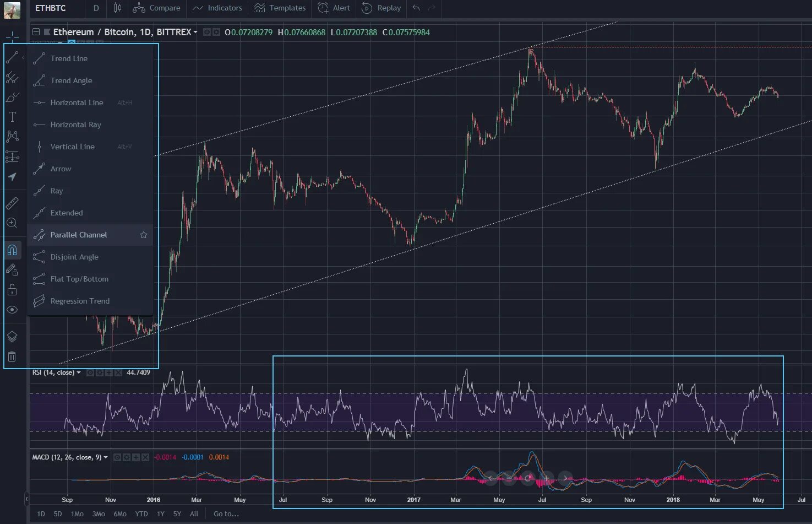Choose Vertical Line from the menu
Viewport: 812px width, 524px height.
pyautogui.click(x=90, y=147)
